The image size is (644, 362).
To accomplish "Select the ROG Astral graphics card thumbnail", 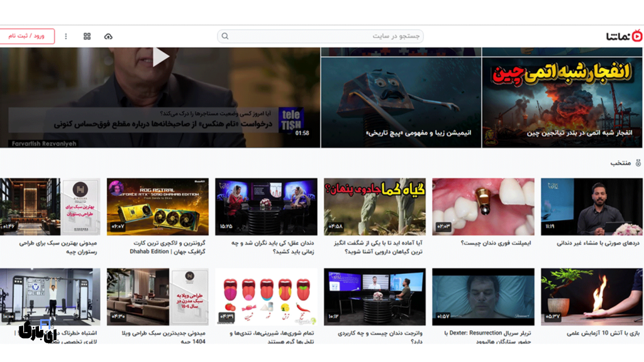I will [x=157, y=207].
